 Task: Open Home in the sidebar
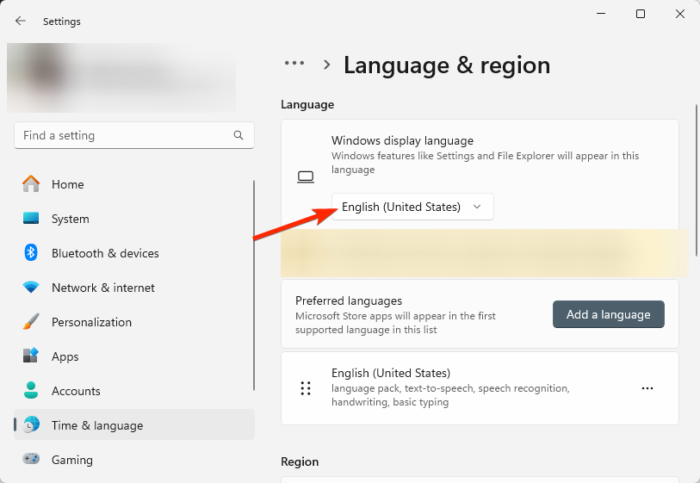click(x=68, y=184)
